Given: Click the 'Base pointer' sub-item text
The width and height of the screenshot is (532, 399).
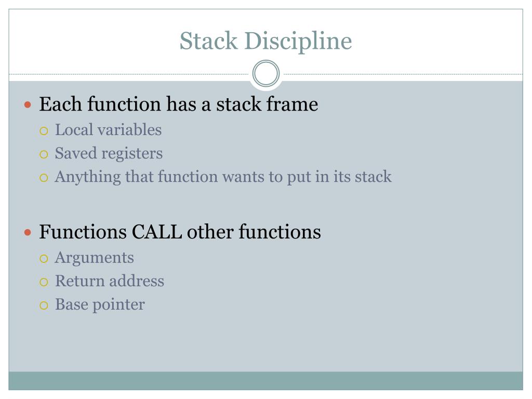Looking at the screenshot, I should pyautogui.click(x=100, y=304).
